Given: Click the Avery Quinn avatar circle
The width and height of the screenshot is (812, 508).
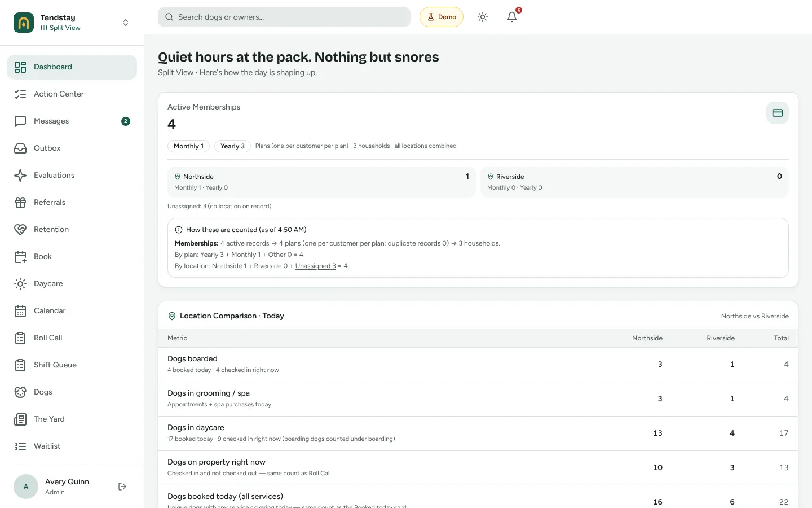Looking at the screenshot, I should coord(26,487).
